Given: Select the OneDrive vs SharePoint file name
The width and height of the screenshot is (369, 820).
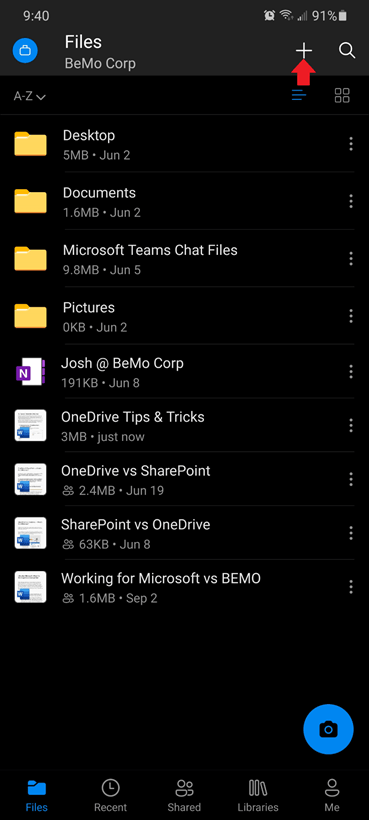Looking at the screenshot, I should click(136, 471).
